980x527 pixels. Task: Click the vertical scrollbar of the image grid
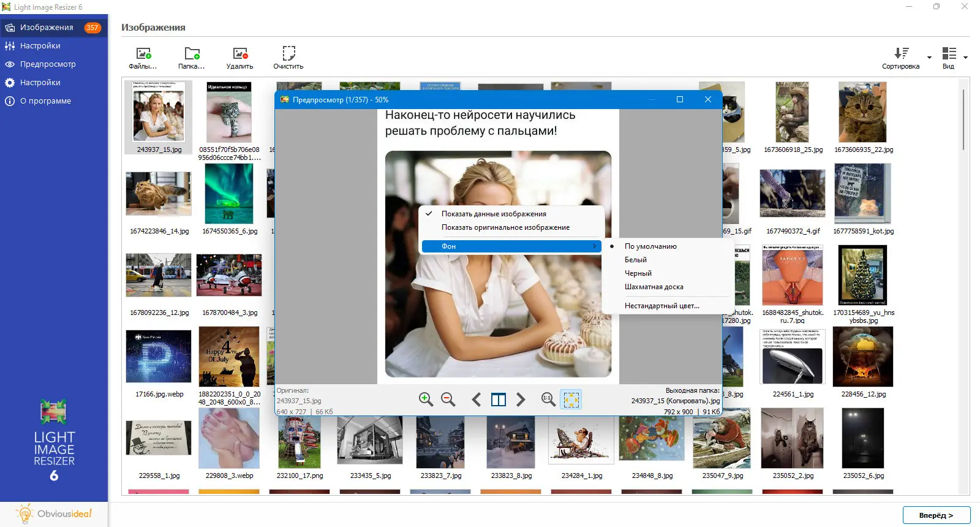[963, 119]
